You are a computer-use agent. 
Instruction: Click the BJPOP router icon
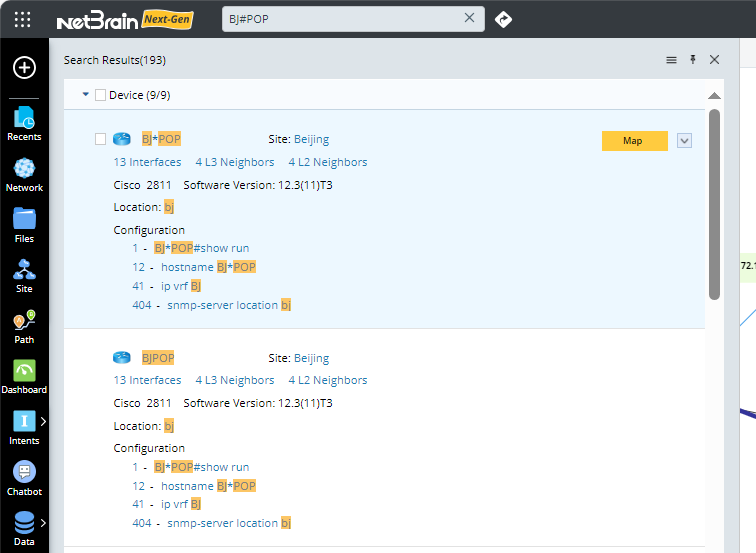click(122, 358)
